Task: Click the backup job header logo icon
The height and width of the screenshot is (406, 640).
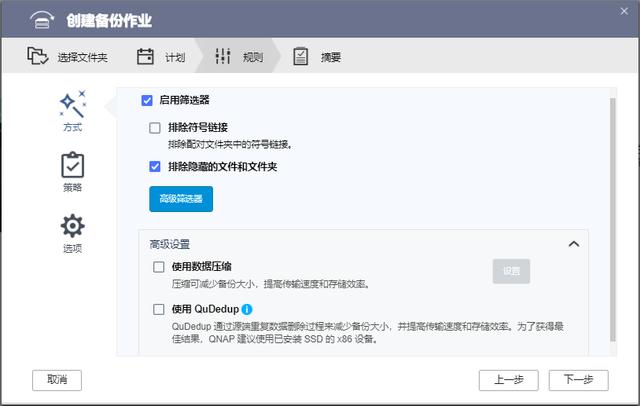Action: pyautogui.click(x=42, y=20)
